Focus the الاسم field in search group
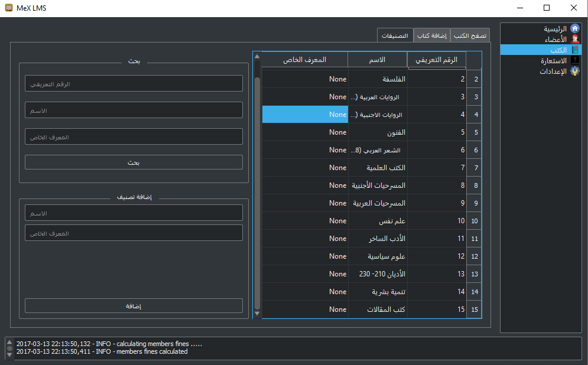 point(134,110)
